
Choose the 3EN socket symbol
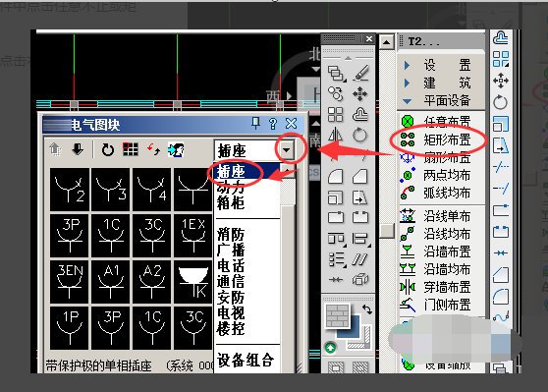coord(70,282)
